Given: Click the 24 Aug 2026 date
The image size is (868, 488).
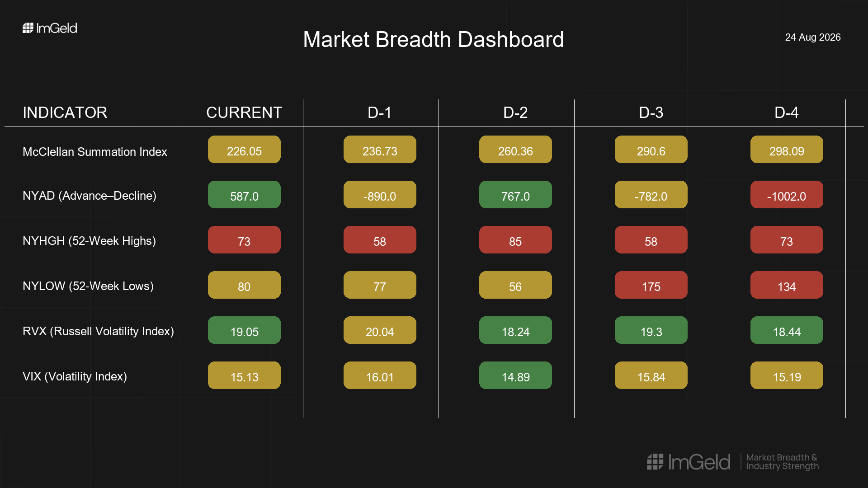Looking at the screenshot, I should (x=813, y=37).
